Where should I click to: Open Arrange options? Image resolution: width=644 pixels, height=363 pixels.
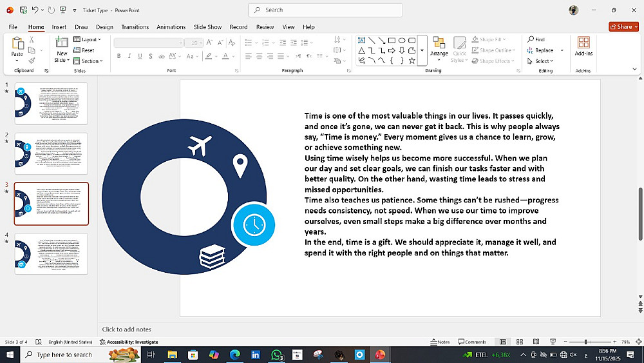[439, 50]
